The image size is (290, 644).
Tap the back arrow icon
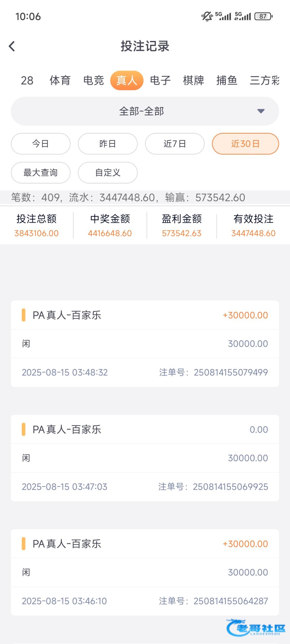12,46
